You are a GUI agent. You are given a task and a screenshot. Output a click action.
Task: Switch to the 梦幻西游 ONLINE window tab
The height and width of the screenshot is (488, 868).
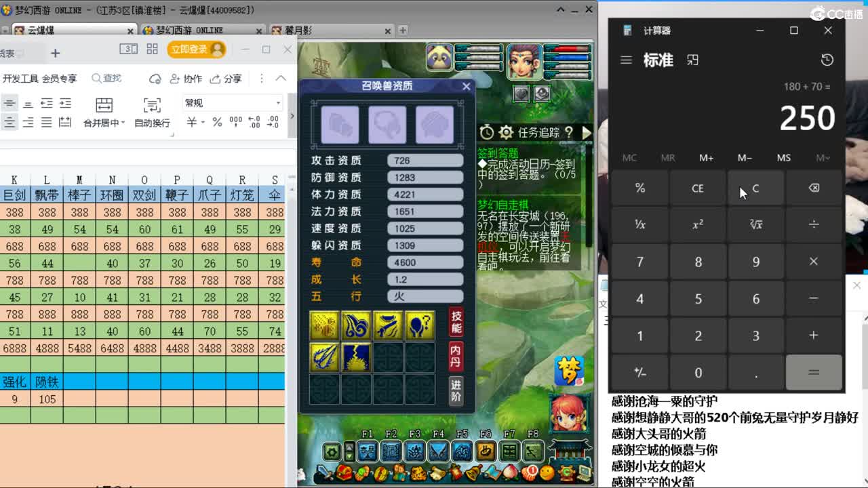pos(202,30)
